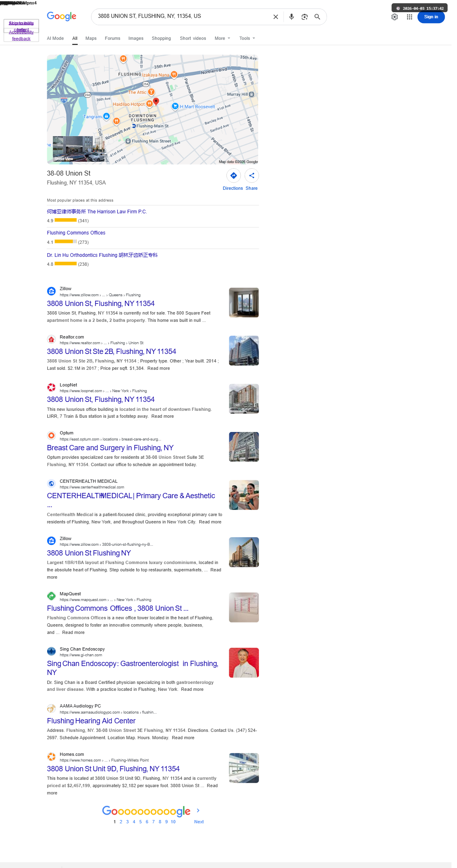
Task: Open Breast Care and Surgery in Flushing result
Action: (110, 448)
